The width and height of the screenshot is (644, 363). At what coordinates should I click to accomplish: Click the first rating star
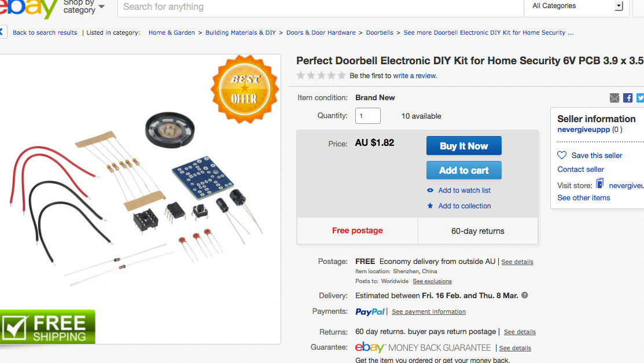tap(300, 75)
